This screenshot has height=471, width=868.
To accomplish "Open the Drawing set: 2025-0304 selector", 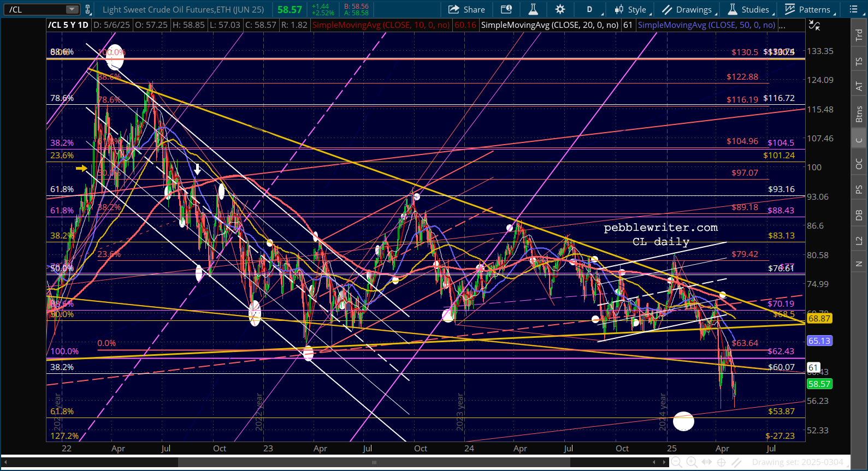I will coord(798,462).
